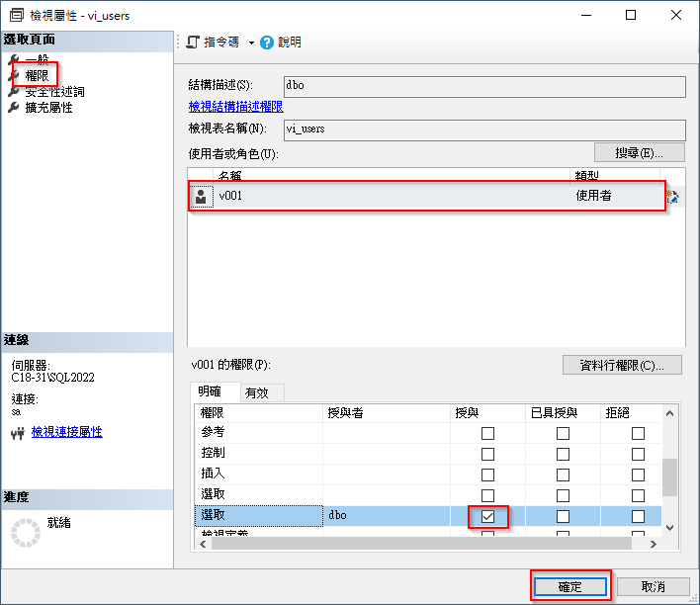Check 授與 box for 控制 permission
This screenshot has height=605, width=700.
487,454
